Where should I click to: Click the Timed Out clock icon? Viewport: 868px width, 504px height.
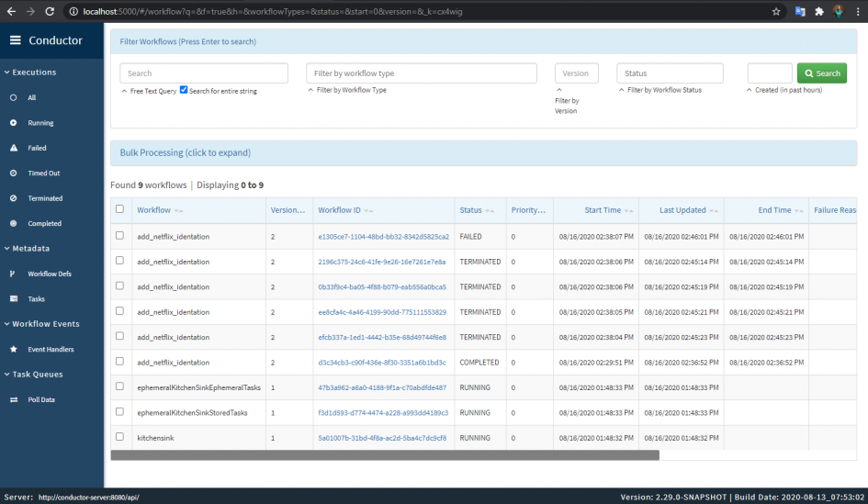(x=13, y=174)
